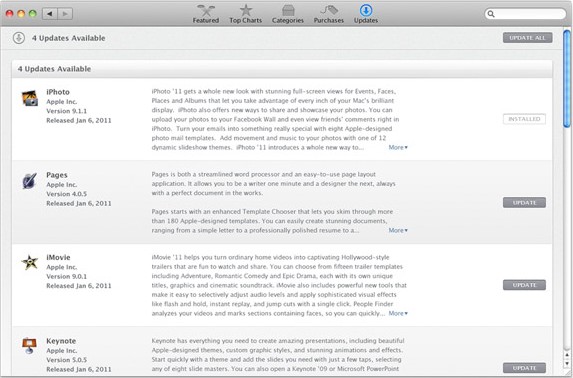This screenshot has height=378, width=573.
Task: Open the Categories section
Action: (288, 14)
